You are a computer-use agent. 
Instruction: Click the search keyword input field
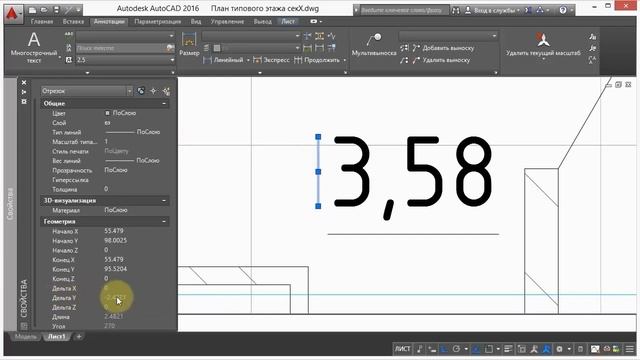(x=404, y=10)
